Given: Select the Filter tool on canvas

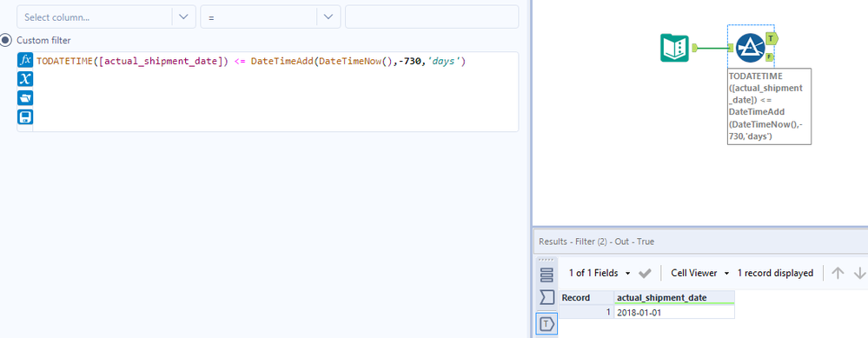Looking at the screenshot, I should (x=751, y=48).
